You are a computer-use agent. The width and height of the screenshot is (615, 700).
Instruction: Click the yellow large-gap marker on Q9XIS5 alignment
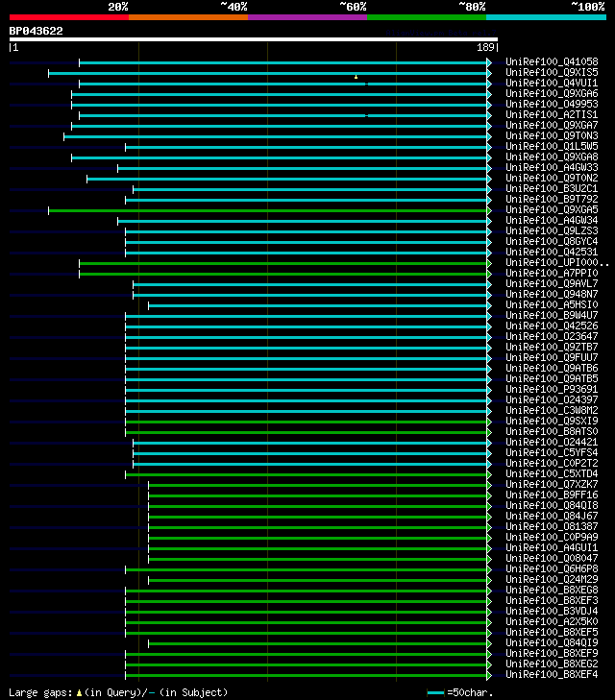coord(356,77)
